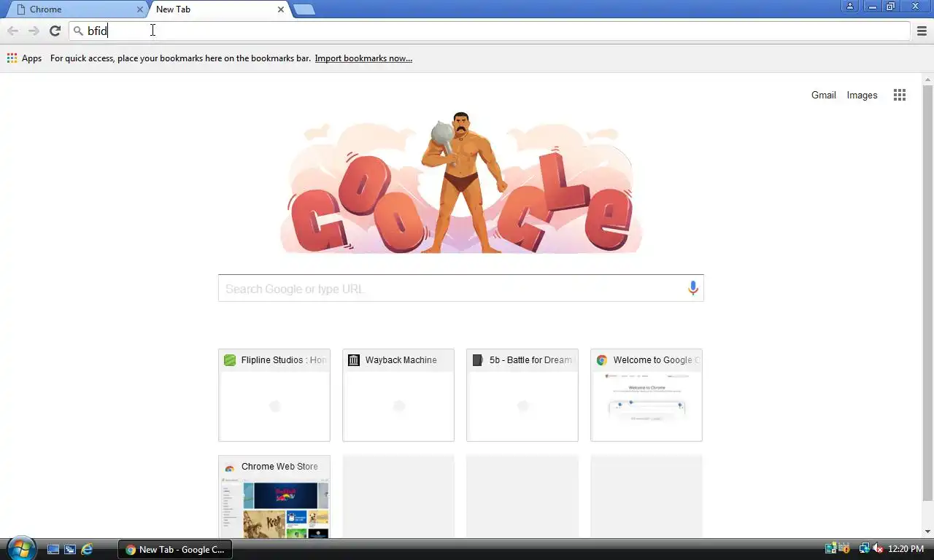Click Import bookmarks now link
The width and height of the screenshot is (934, 560).
(x=363, y=58)
